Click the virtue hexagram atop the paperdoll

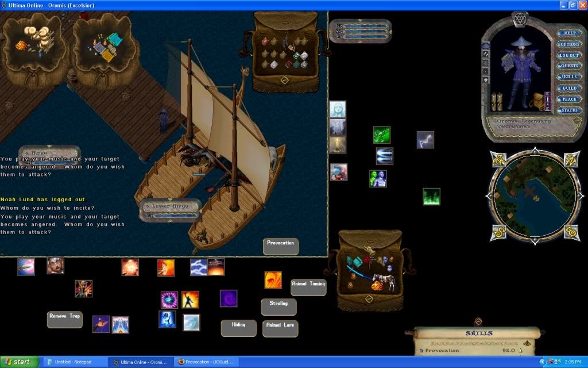520,18
